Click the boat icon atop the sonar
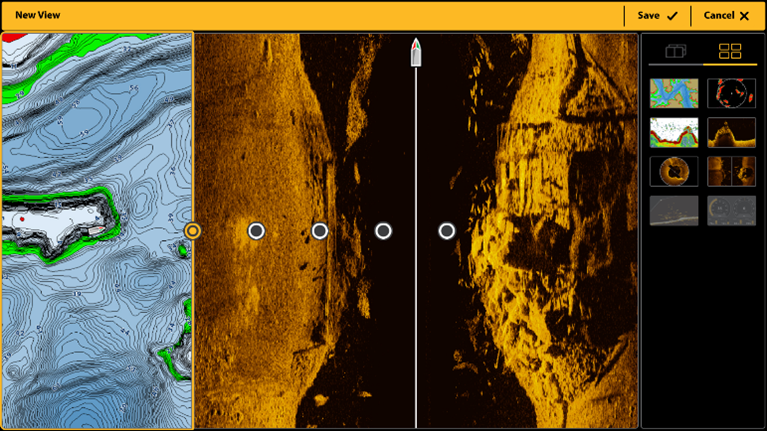 pyautogui.click(x=416, y=53)
